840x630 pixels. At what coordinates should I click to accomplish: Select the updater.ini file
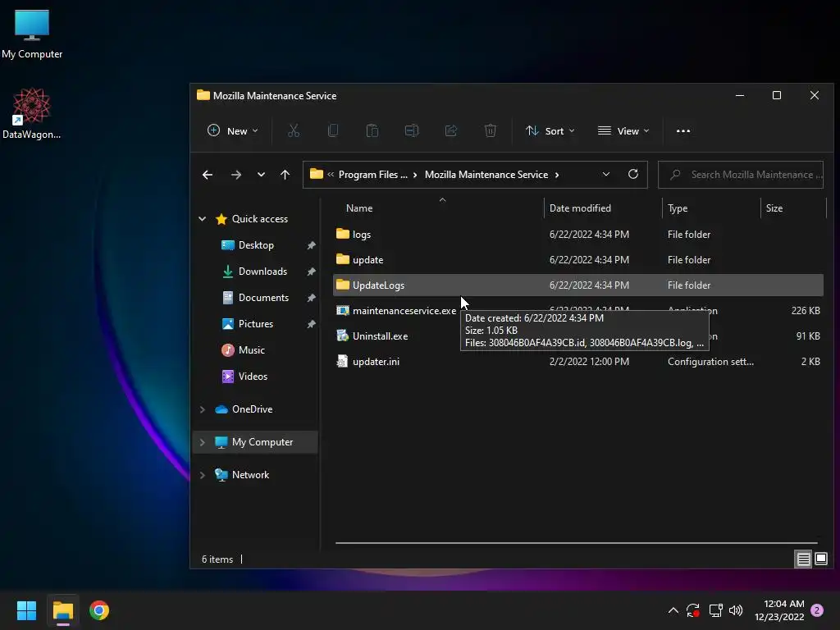(x=578, y=362)
